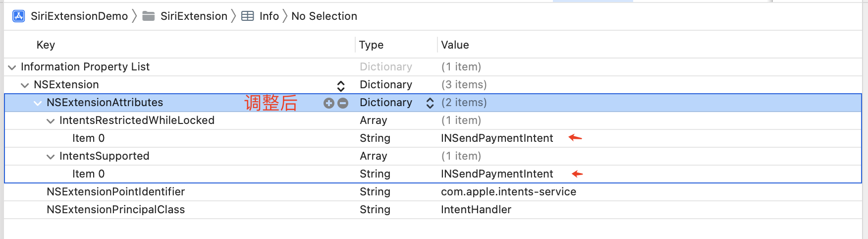Select the NSExtensionPrincipalClass row

(x=115, y=210)
